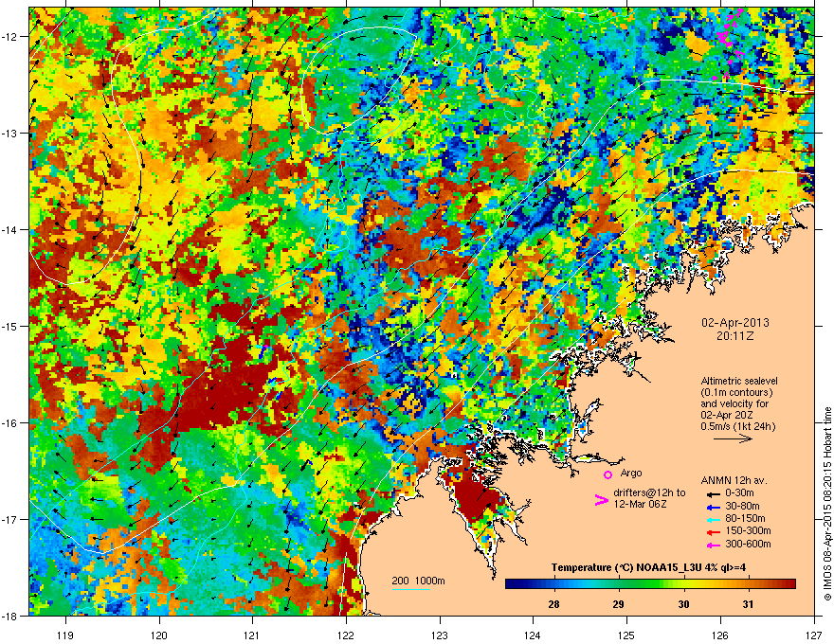Click the cyan 200 1000m depth contour line sample
Image resolution: width=834 pixels, height=644 pixels.
(410, 589)
